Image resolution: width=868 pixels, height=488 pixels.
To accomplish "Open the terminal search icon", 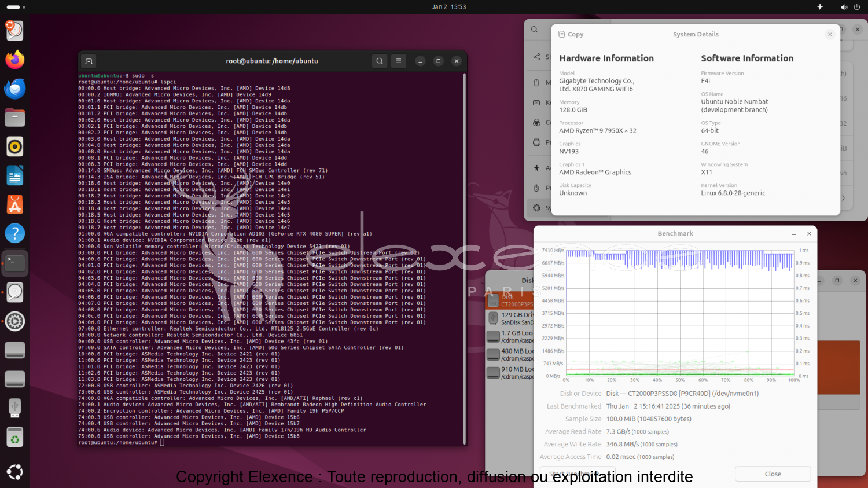I will 380,61.
